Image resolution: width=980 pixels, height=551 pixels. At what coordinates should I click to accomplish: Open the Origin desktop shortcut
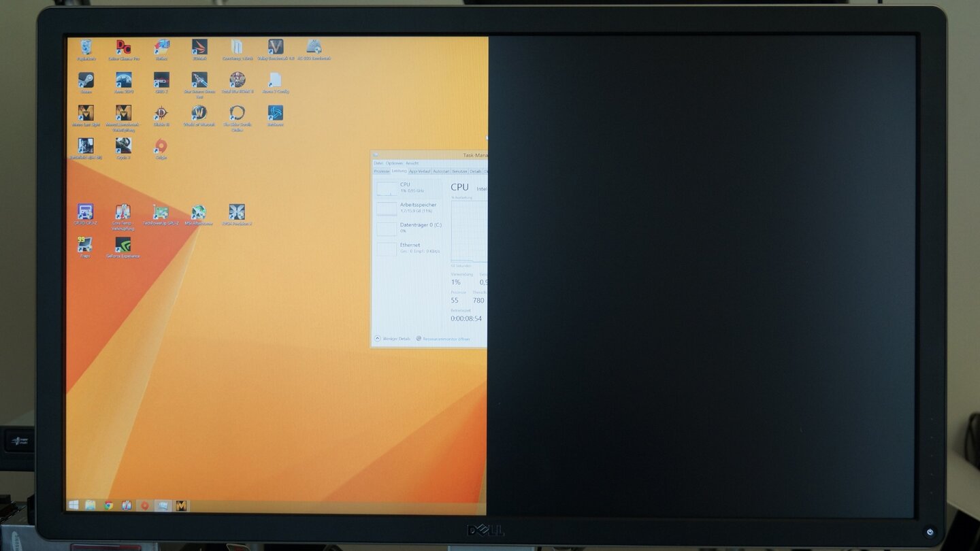(x=161, y=148)
